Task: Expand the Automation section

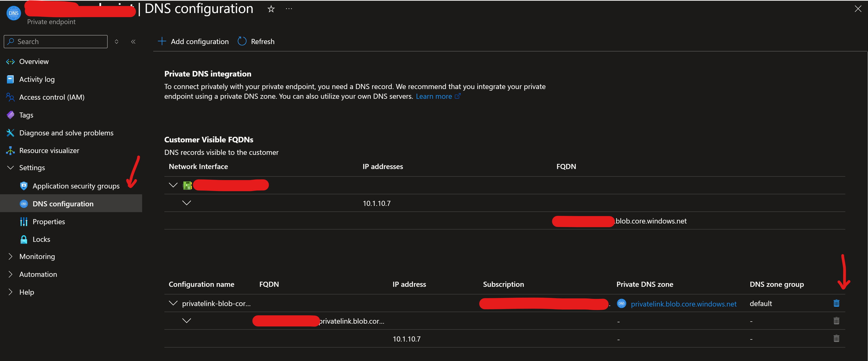Action: tap(10, 274)
